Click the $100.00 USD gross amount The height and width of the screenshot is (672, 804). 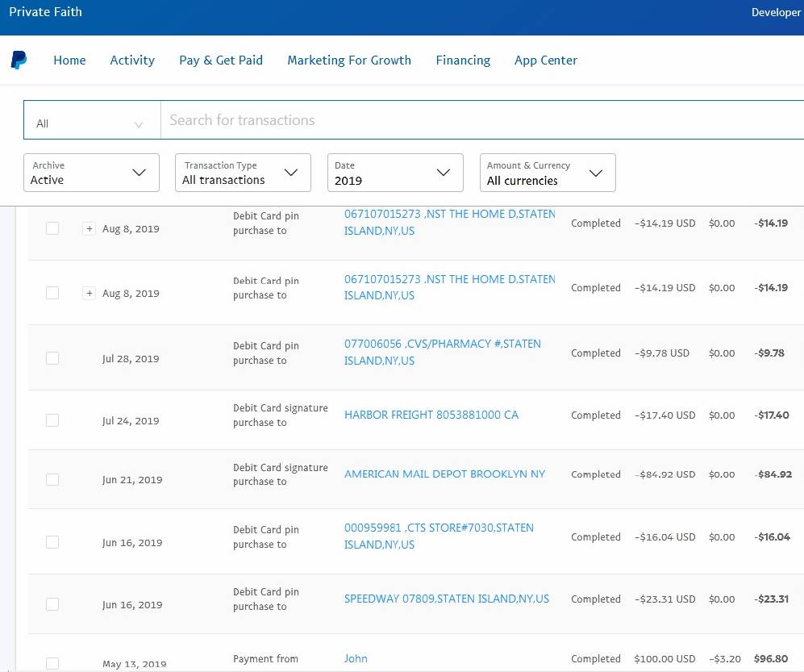click(x=664, y=658)
